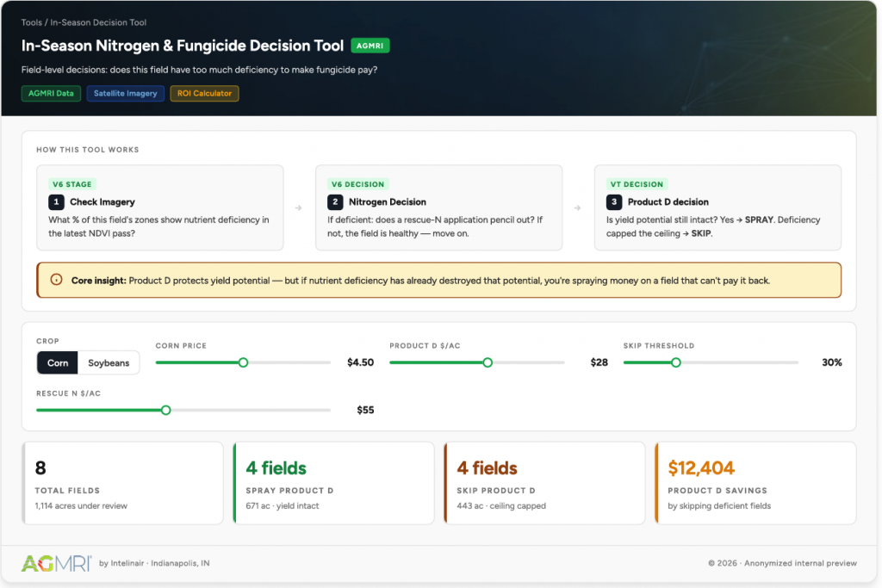Click the Skip Threshold slider handle
The width and height of the screenshot is (882, 588).
click(676, 362)
